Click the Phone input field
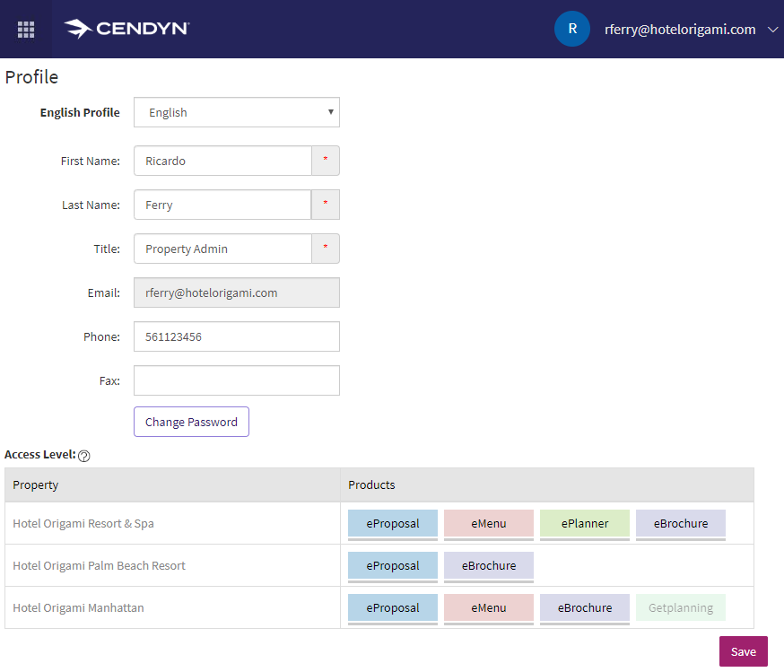The height and width of the screenshot is (672, 784). tap(237, 337)
